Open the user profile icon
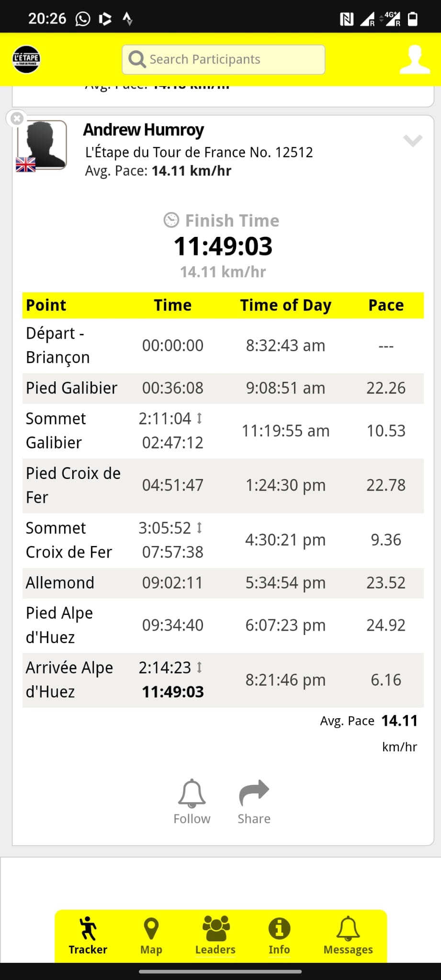This screenshot has width=441, height=980. point(415,60)
